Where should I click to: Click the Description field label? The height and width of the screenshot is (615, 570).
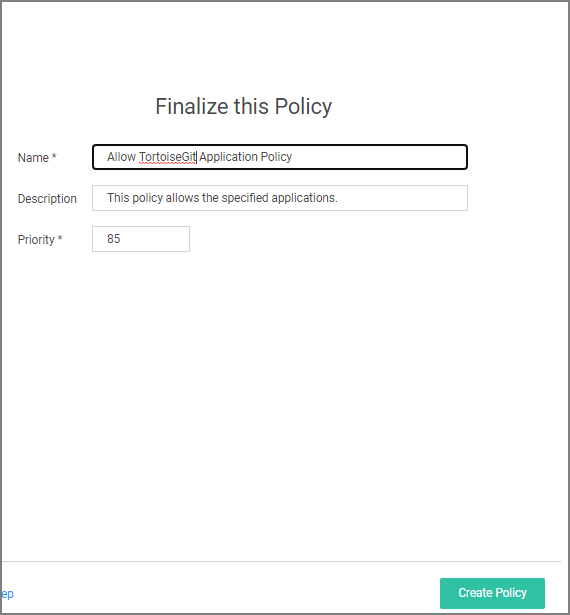click(47, 198)
